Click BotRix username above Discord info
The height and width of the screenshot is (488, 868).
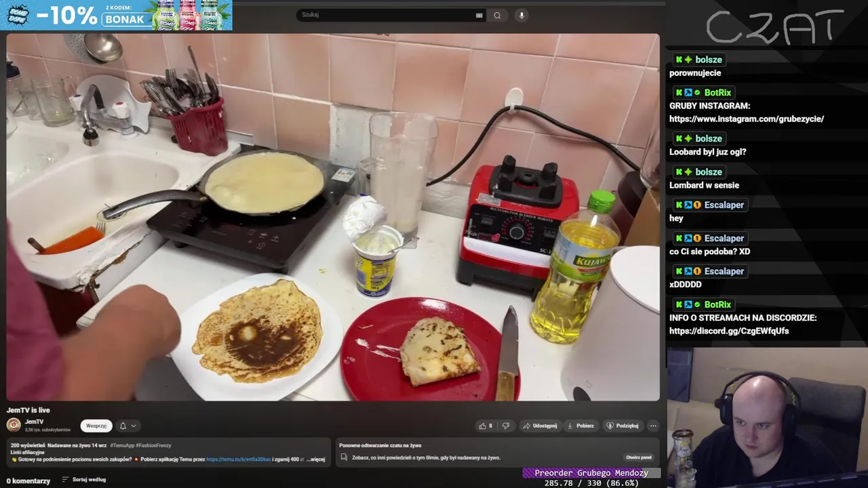[x=717, y=305]
